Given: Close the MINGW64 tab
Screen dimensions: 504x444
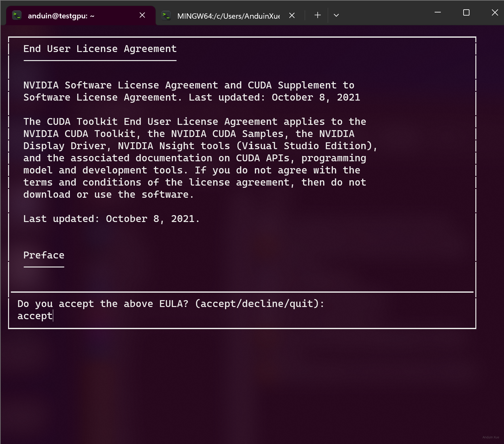Looking at the screenshot, I should click(x=292, y=15).
